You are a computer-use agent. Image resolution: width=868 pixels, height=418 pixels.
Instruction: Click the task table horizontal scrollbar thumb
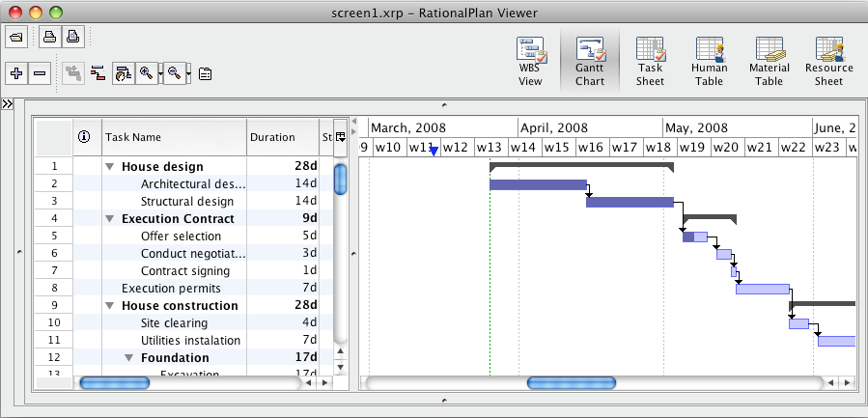click(115, 382)
